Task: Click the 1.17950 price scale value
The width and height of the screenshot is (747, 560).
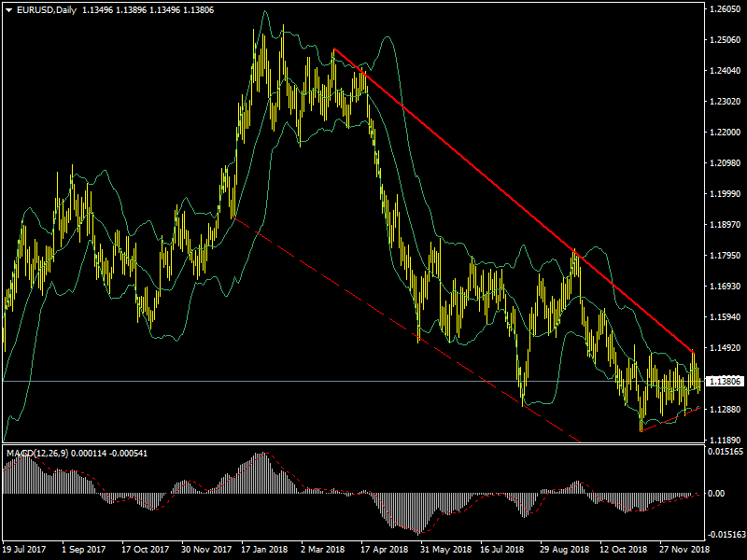Action: 726,256
